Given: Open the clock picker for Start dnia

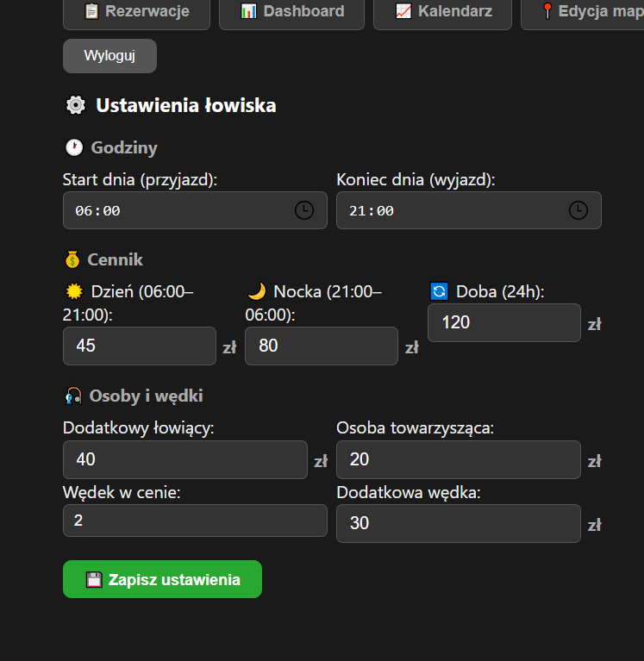Looking at the screenshot, I should [304, 210].
